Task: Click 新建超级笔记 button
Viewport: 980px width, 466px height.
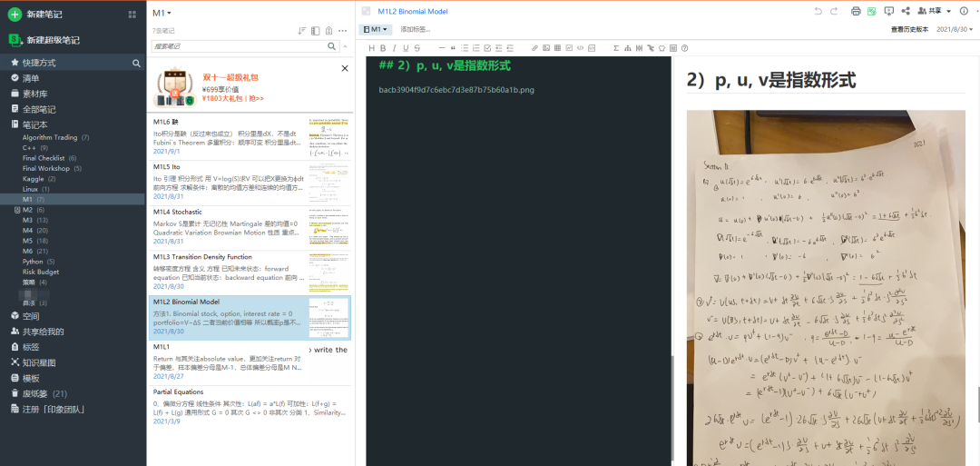Action: tap(44, 40)
